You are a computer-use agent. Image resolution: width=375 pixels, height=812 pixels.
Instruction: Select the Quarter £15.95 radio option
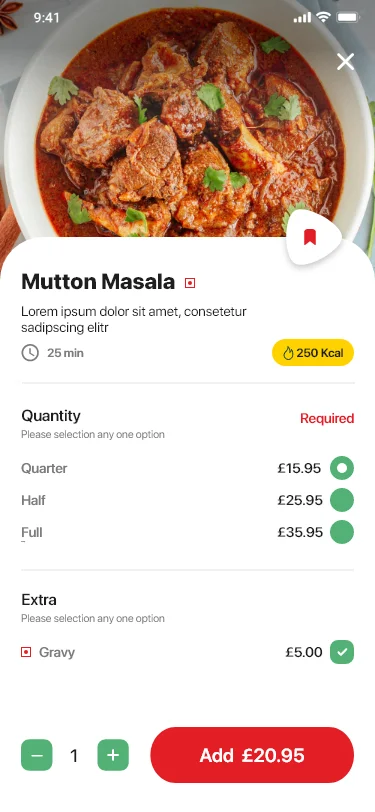[342, 468]
